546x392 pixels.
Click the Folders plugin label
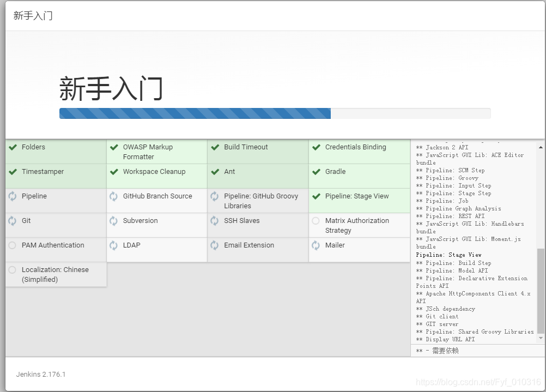[33, 147]
